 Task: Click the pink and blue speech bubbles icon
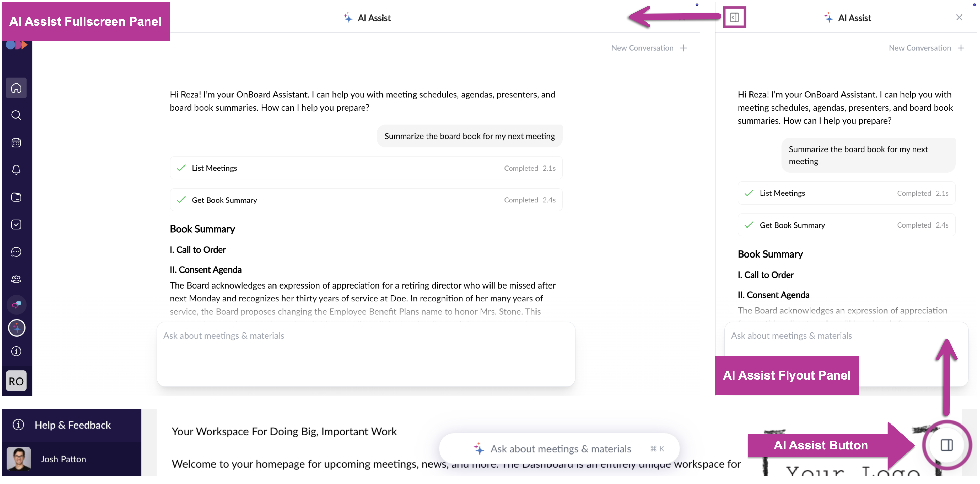[16, 304]
